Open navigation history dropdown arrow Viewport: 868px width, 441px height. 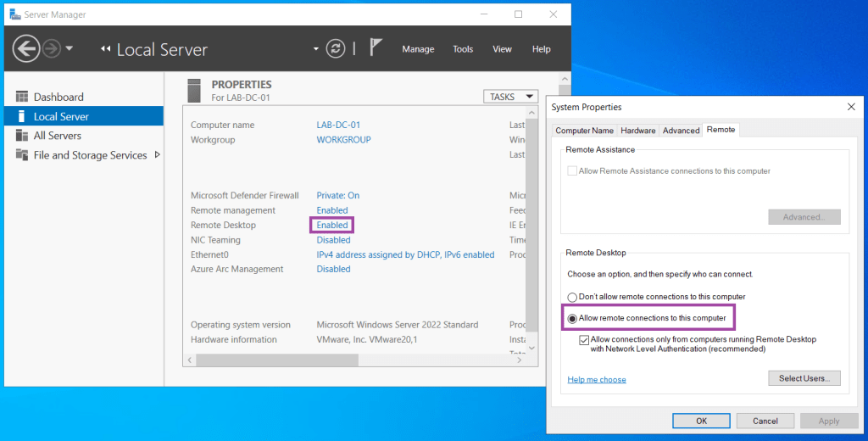70,49
